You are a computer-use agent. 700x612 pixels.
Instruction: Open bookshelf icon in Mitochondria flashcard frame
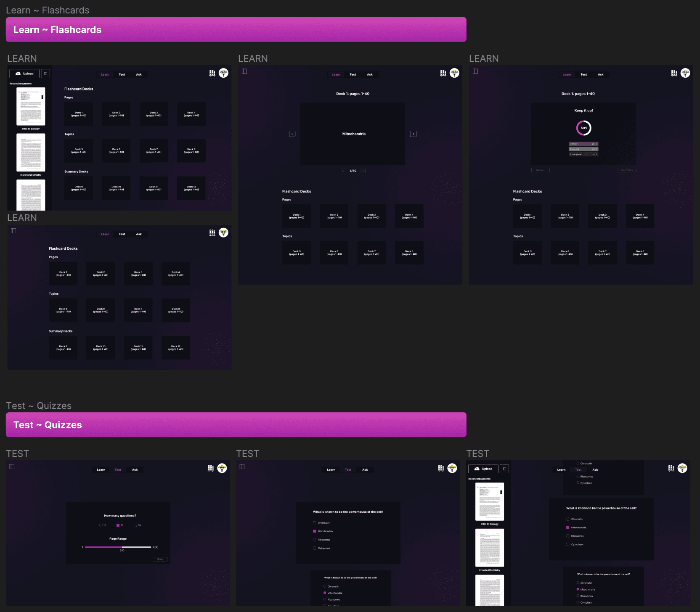[x=443, y=73]
